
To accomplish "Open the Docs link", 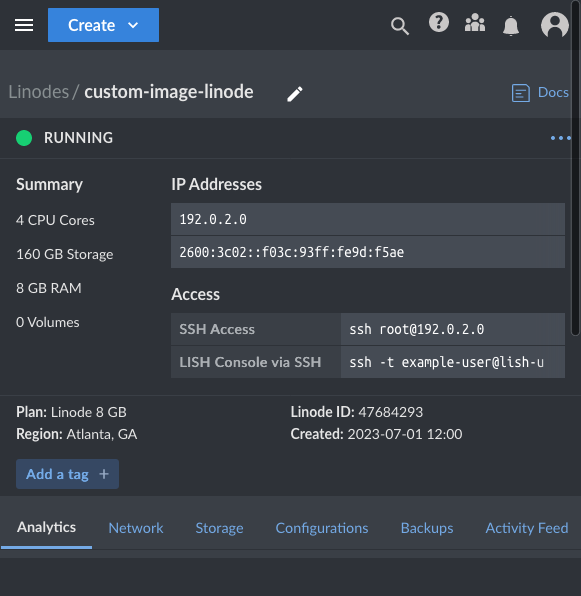I will coord(540,93).
